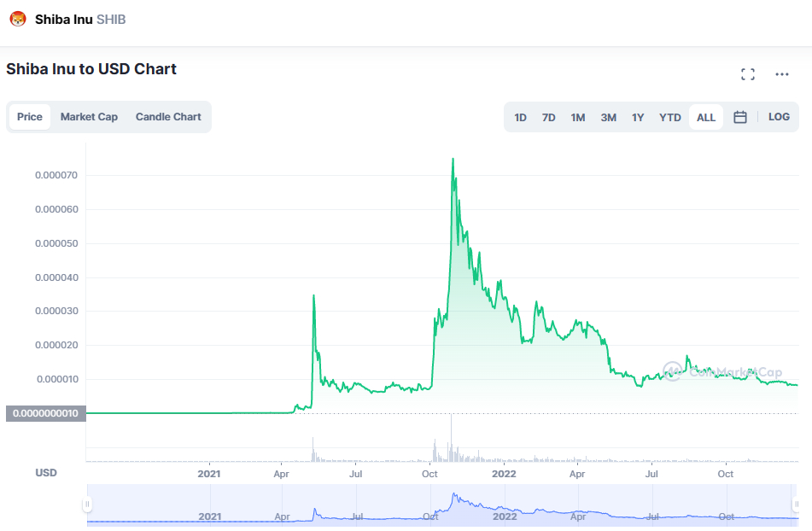The width and height of the screenshot is (812, 531).
Task: Grab the left range slider handle
Action: (87, 505)
